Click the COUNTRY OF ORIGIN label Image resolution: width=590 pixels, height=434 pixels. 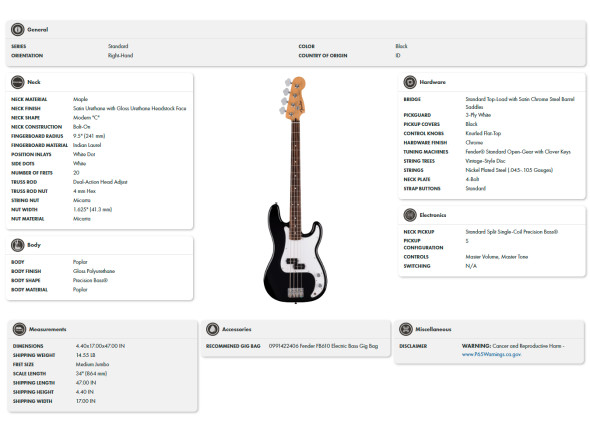click(323, 55)
